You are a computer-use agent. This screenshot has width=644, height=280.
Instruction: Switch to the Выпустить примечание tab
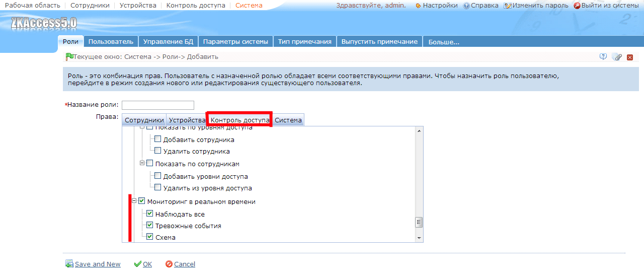pyautogui.click(x=379, y=42)
